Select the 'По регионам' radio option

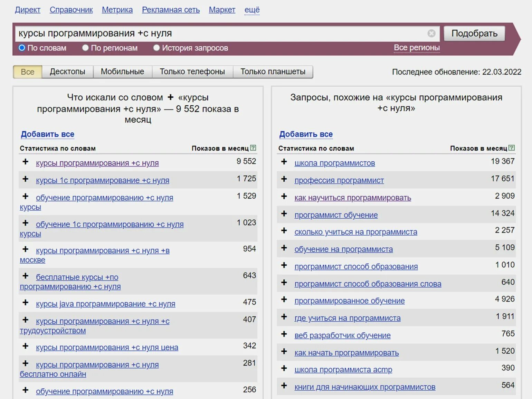coord(85,48)
